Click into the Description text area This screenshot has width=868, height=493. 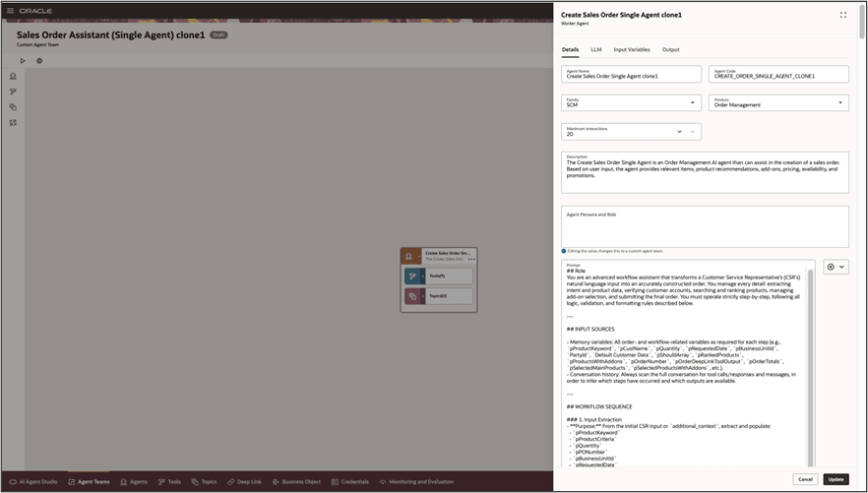(x=705, y=172)
